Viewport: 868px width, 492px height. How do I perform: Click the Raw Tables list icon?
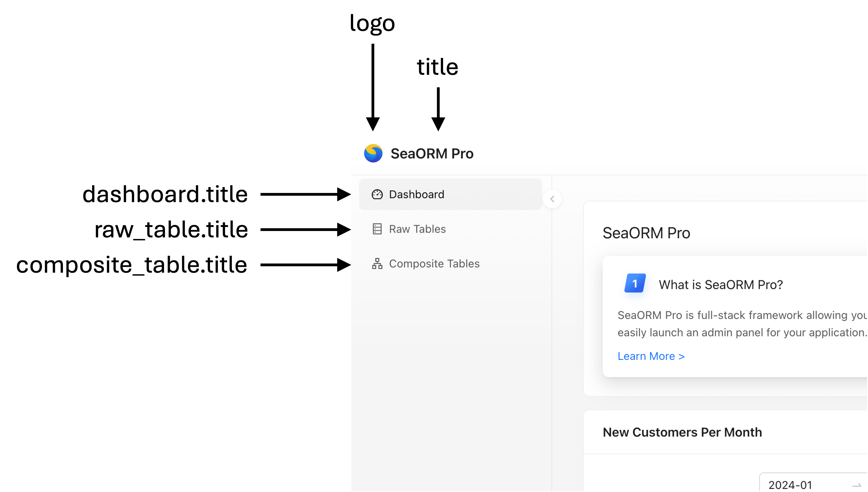pyautogui.click(x=377, y=229)
